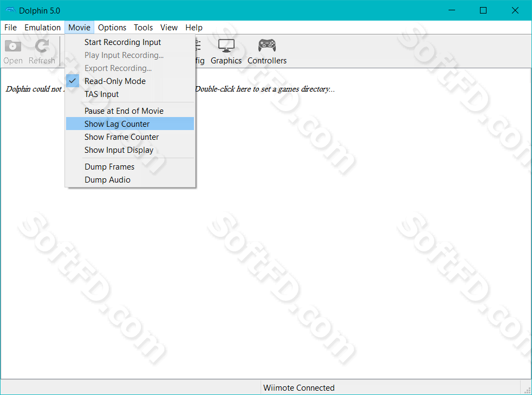Close the Dolphin 5.0 window
Viewport: 532px width, 395px height.
point(515,10)
